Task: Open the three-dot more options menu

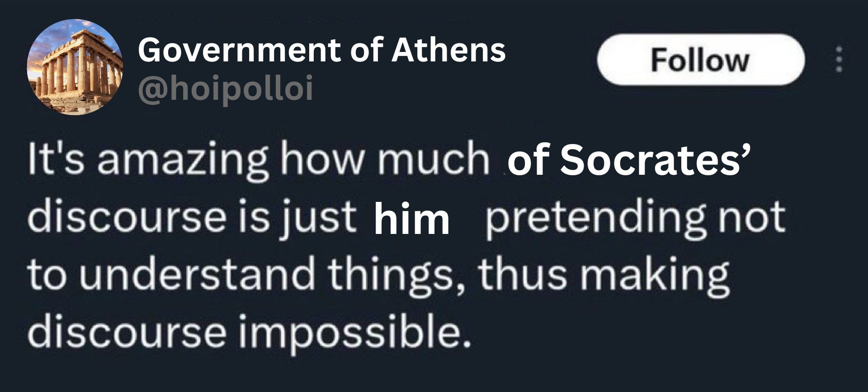Action: (839, 59)
